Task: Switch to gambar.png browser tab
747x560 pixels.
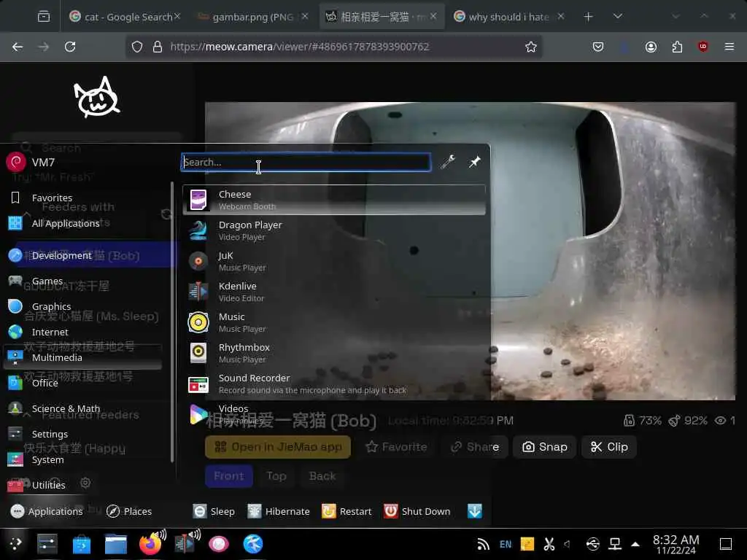Action: 252,17
